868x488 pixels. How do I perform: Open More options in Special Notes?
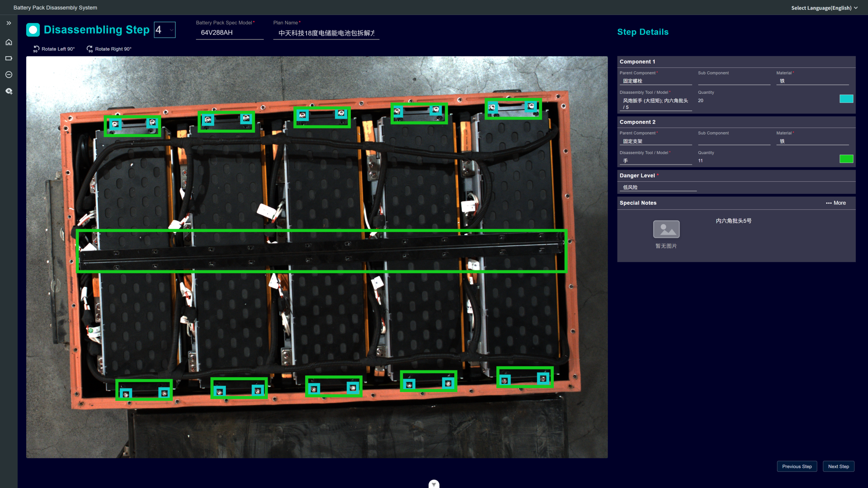click(836, 203)
